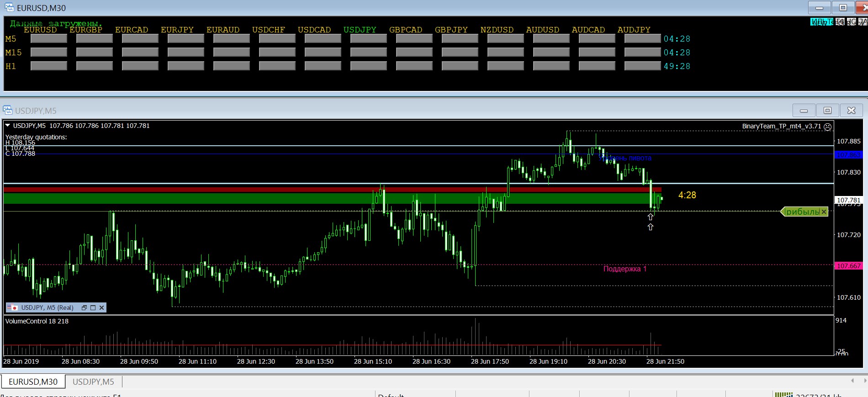Switch to the USDJPY,M5 chart tab
The height and width of the screenshot is (397, 868).
(x=93, y=381)
